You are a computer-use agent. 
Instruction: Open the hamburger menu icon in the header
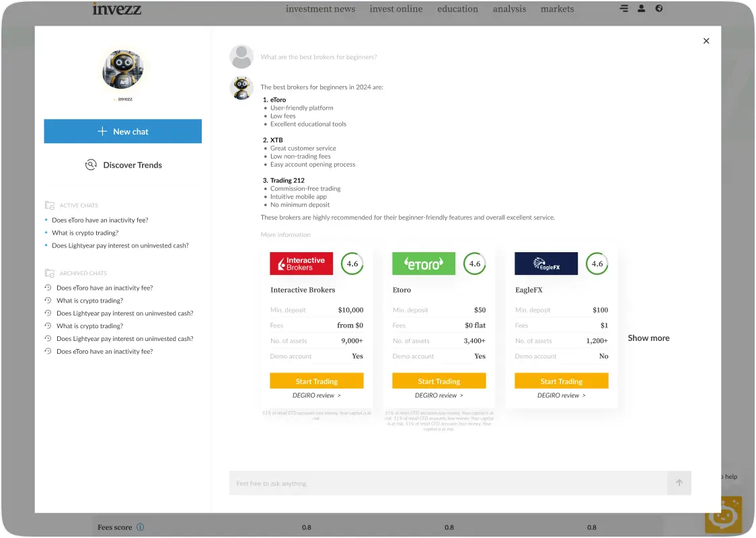pos(624,8)
